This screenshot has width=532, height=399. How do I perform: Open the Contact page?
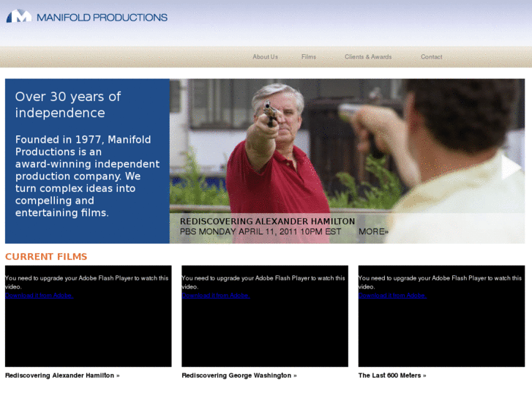click(431, 56)
